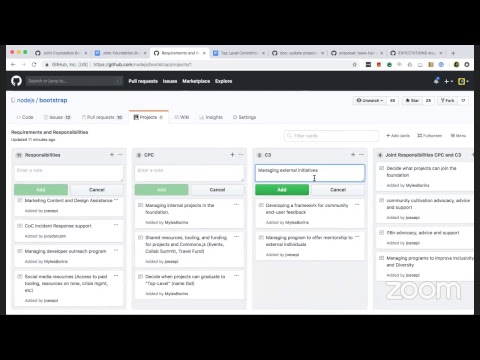
Task: Click the green Add button in C3 column
Action: click(282, 190)
